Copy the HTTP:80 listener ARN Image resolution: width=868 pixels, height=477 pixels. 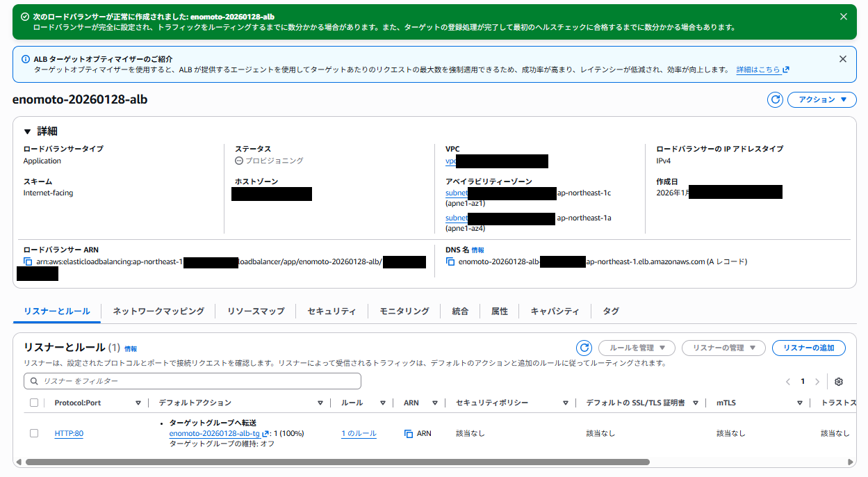coord(409,433)
